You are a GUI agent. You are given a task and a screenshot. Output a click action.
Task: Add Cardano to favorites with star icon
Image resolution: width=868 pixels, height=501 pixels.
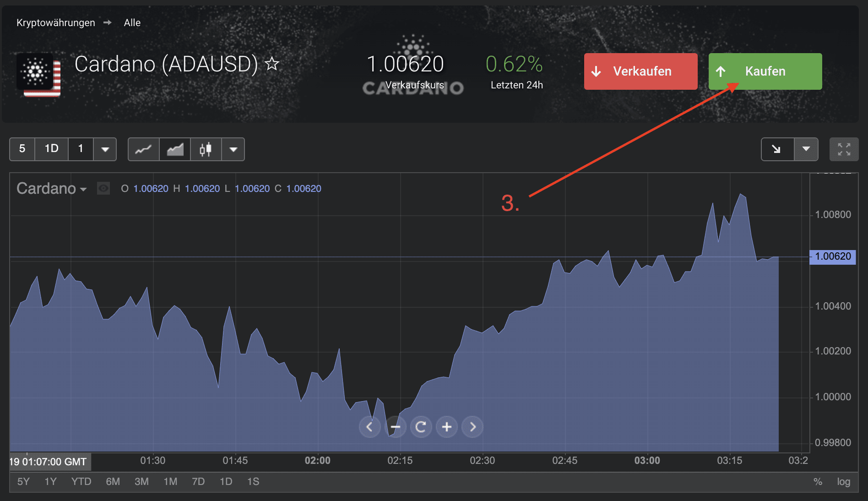[x=272, y=64]
